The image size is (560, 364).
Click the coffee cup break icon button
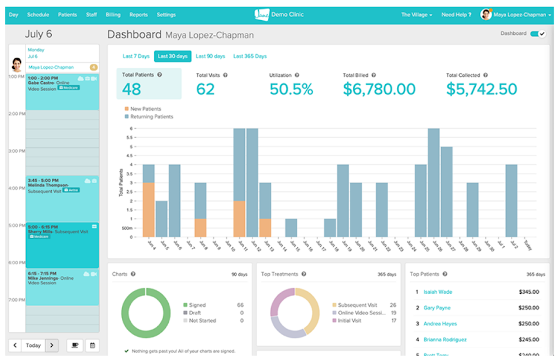[75, 345]
